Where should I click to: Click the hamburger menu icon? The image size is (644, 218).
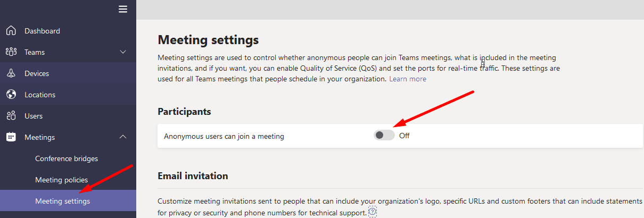point(123,9)
